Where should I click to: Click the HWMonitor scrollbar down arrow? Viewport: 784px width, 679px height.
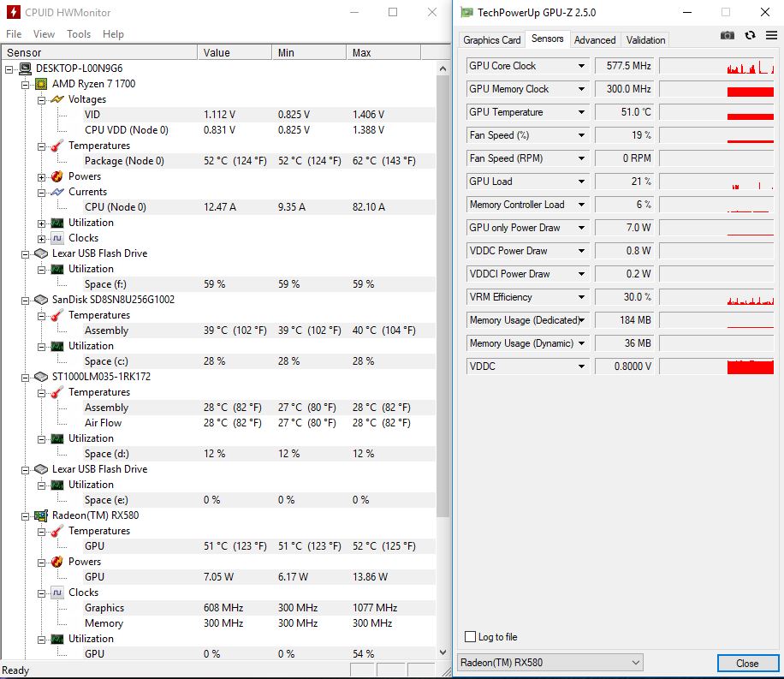[x=442, y=652]
